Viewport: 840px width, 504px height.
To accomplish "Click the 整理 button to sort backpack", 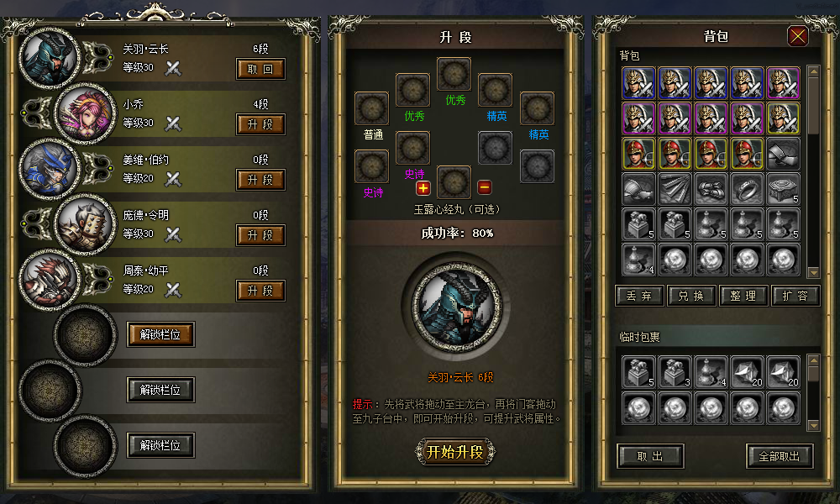I will [x=743, y=296].
